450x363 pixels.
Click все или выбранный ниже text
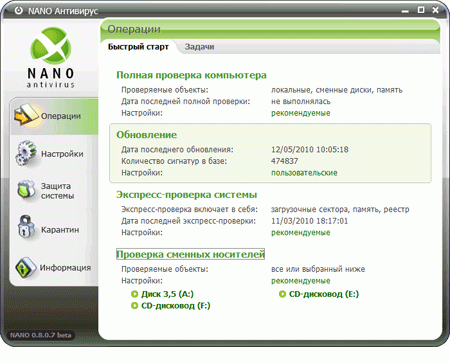(x=318, y=269)
